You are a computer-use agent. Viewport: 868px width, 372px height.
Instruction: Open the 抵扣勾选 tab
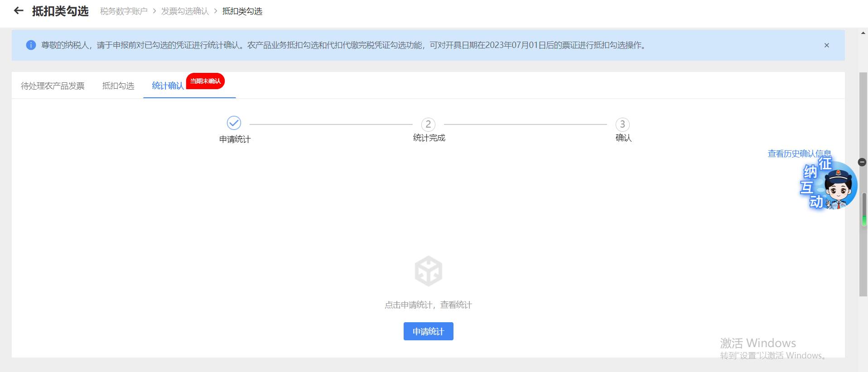pos(118,86)
